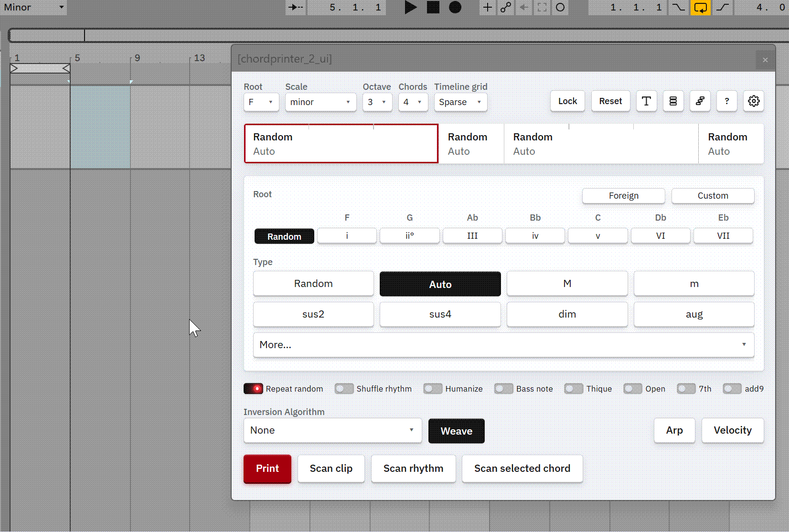Enable the add9 toggle

click(x=732, y=389)
